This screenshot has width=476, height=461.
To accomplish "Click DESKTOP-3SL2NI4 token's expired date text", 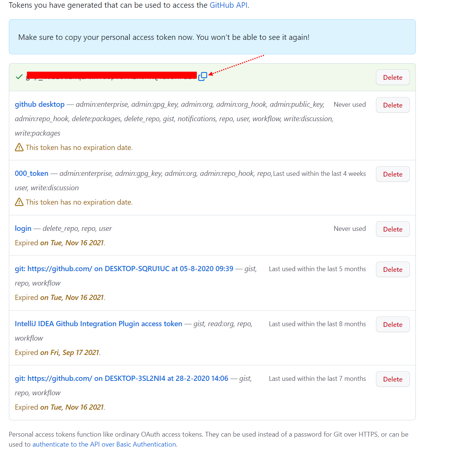I will click(60, 407).
